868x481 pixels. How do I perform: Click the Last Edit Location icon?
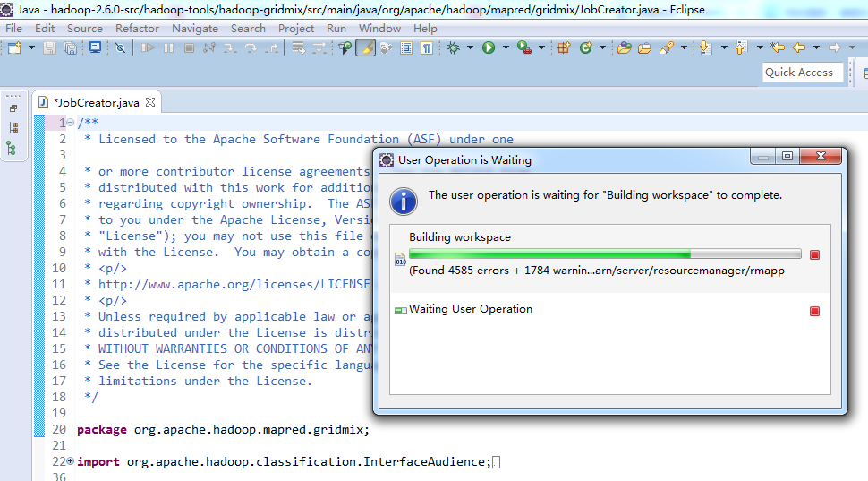pyautogui.click(x=778, y=48)
